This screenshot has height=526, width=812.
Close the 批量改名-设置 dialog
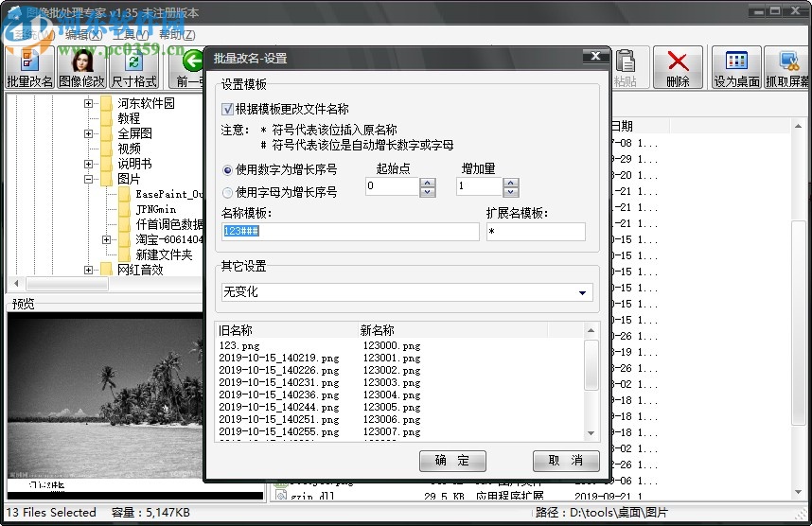595,56
